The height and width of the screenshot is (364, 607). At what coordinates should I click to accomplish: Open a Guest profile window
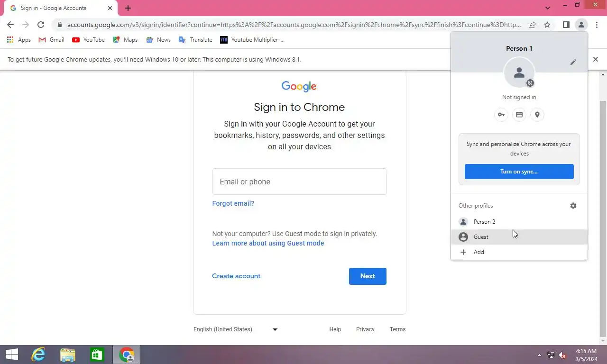click(519, 237)
